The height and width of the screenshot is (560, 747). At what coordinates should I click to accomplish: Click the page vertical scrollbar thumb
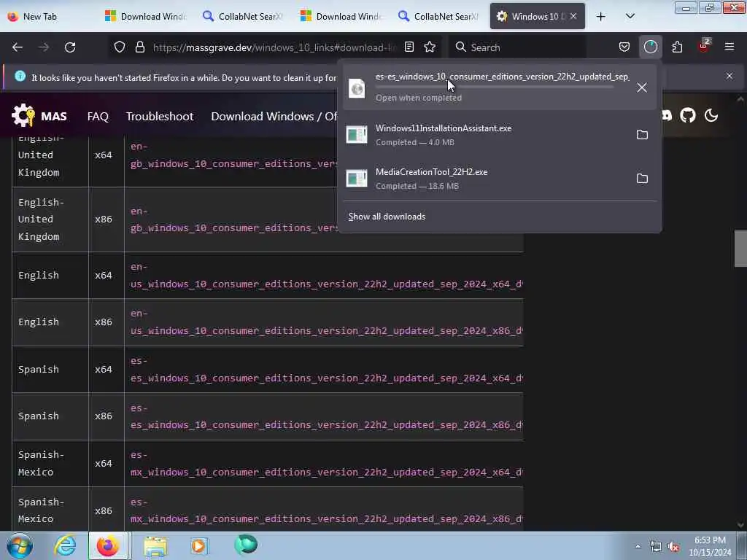point(740,249)
